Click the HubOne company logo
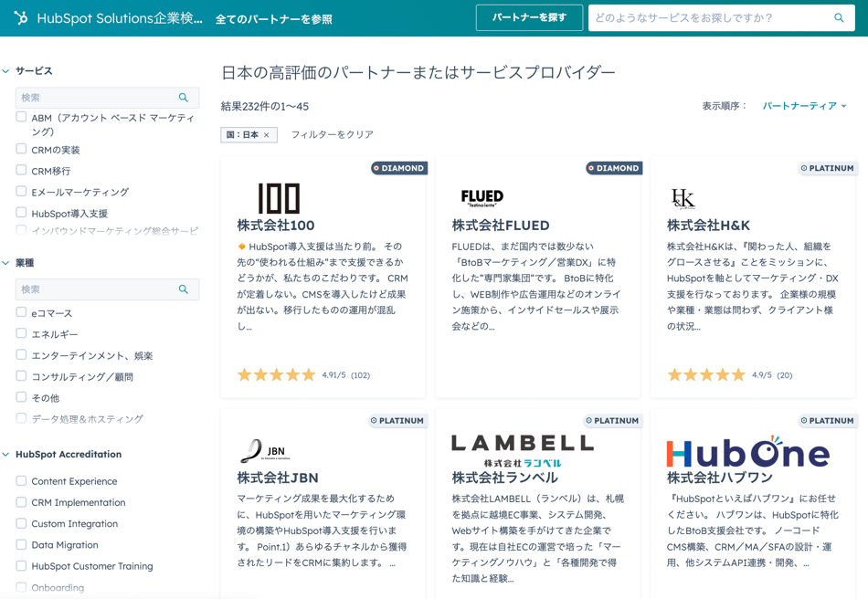The image size is (868, 599). click(x=748, y=451)
